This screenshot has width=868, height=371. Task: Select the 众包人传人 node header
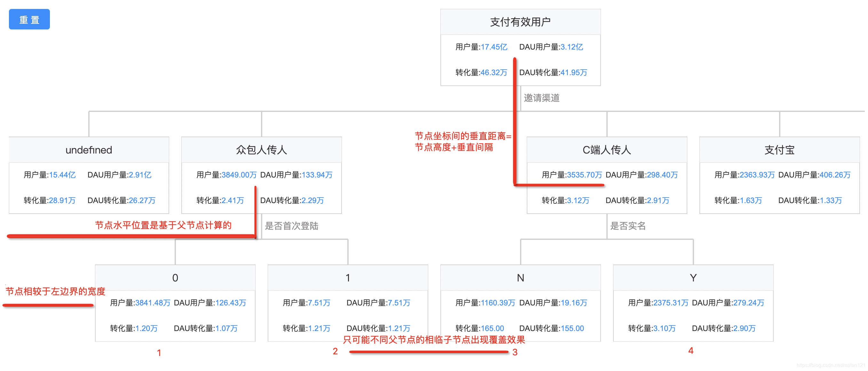click(x=262, y=150)
